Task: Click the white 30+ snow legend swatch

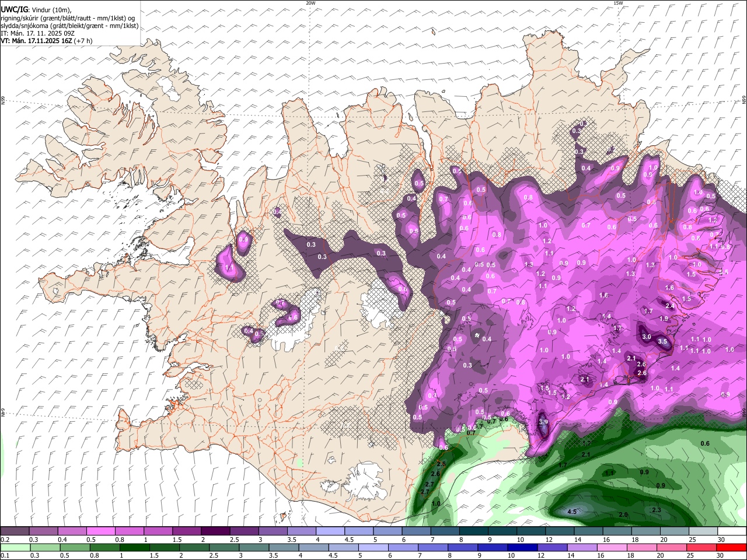Action: point(731,531)
